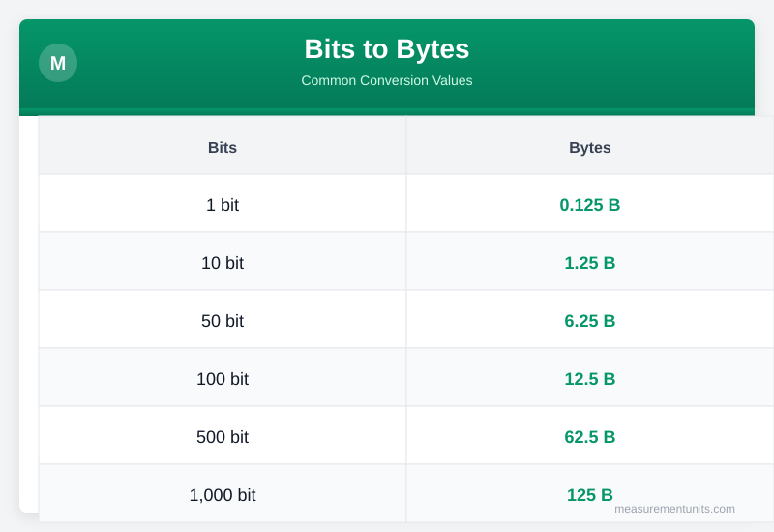Select the "1,000 bit" cell
This screenshot has width=774, height=532.
pyautogui.click(x=223, y=495)
